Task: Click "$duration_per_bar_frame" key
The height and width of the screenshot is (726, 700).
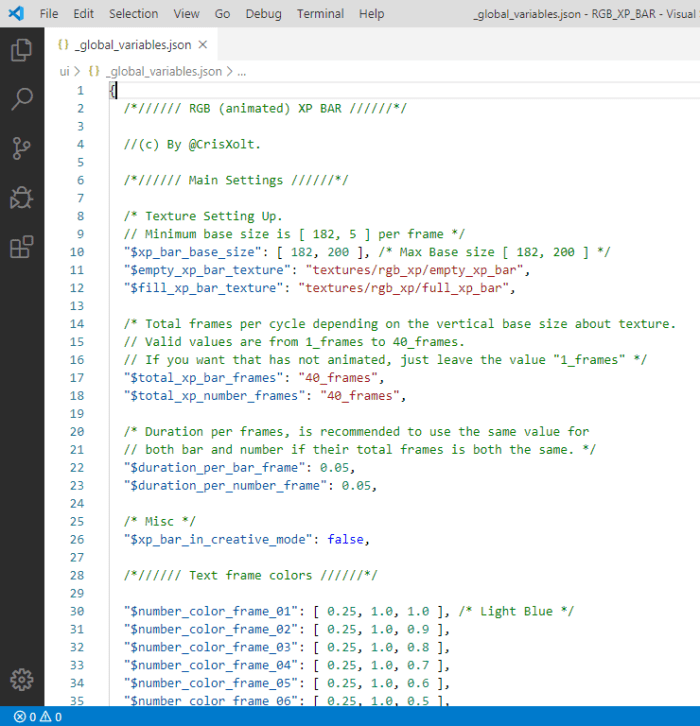Action: click(x=214, y=468)
